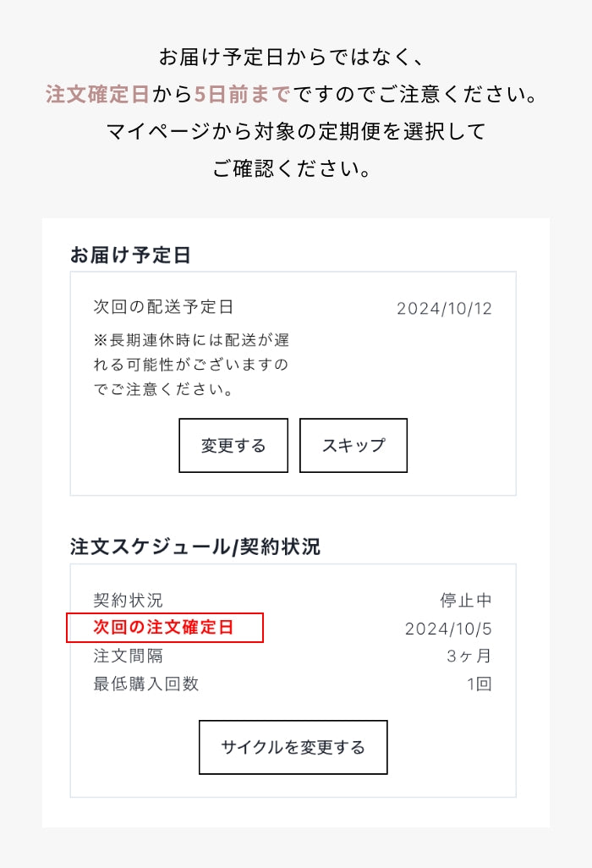Viewport: 592px width, 868px height.
Task: Click the delivery date 2024/10/12
Action: (x=444, y=308)
